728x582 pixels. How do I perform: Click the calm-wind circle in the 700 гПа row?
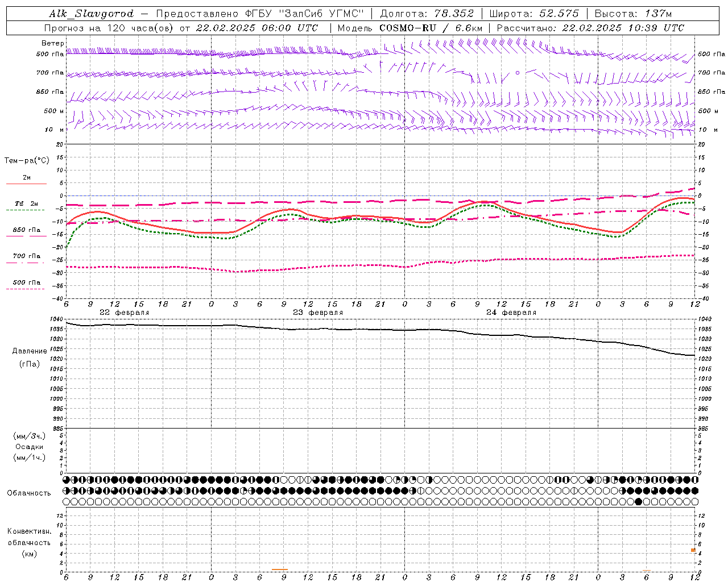coord(518,73)
